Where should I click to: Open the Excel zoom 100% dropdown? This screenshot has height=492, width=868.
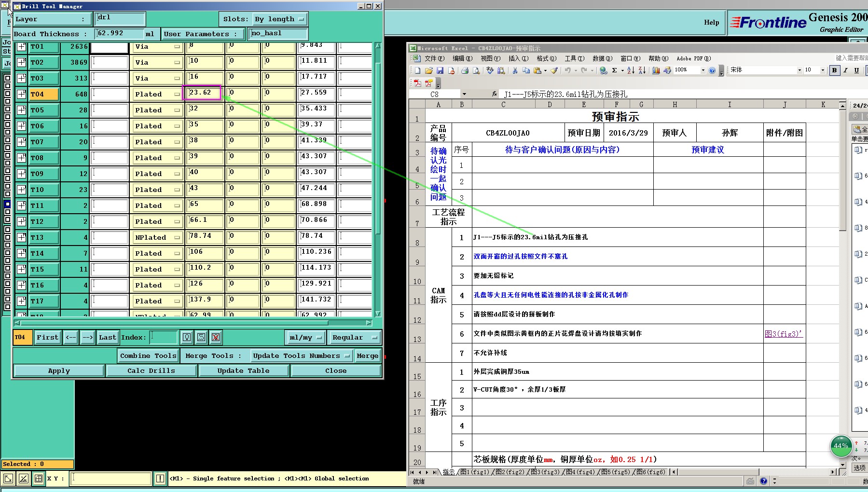click(x=703, y=70)
